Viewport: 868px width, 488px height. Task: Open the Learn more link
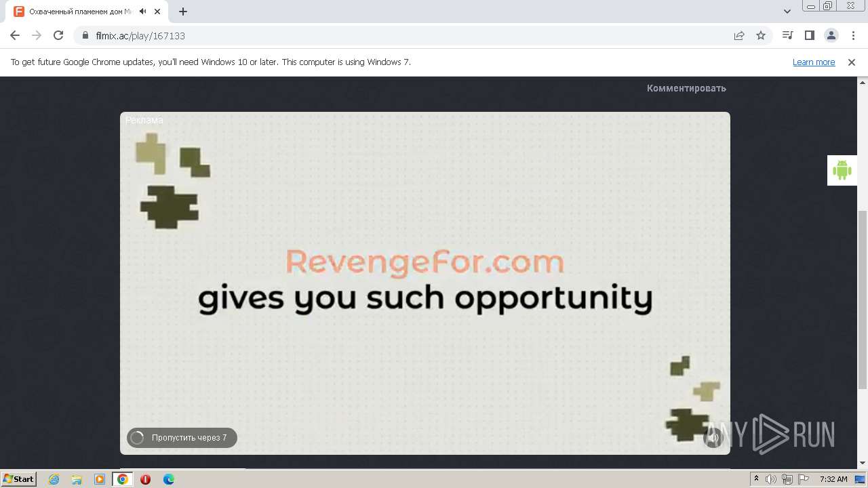point(814,62)
